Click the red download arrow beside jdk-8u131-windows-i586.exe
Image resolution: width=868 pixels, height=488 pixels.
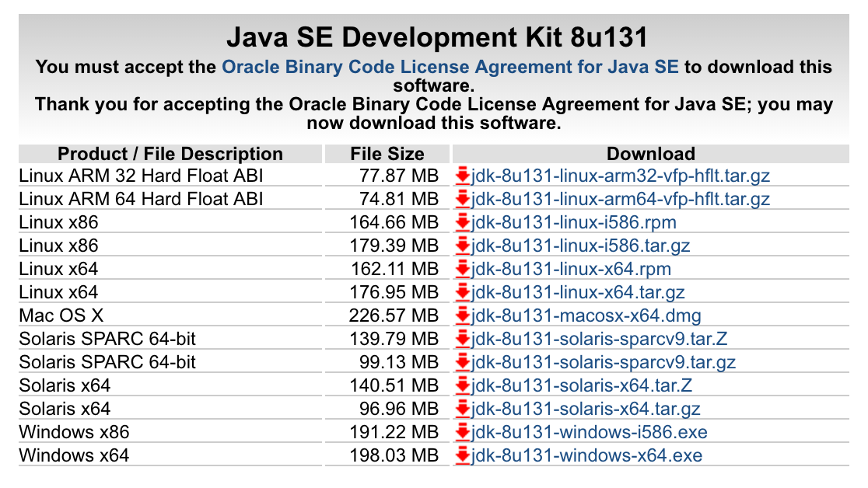pos(462,431)
